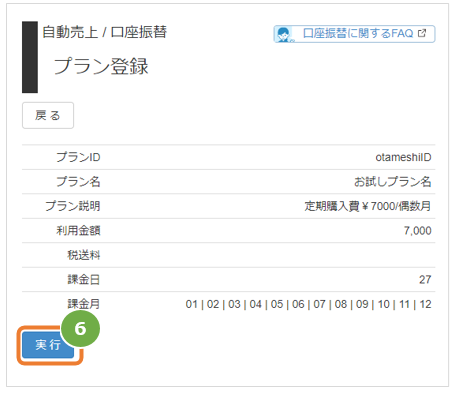
Task: Click the プランID label
Action: (x=78, y=157)
